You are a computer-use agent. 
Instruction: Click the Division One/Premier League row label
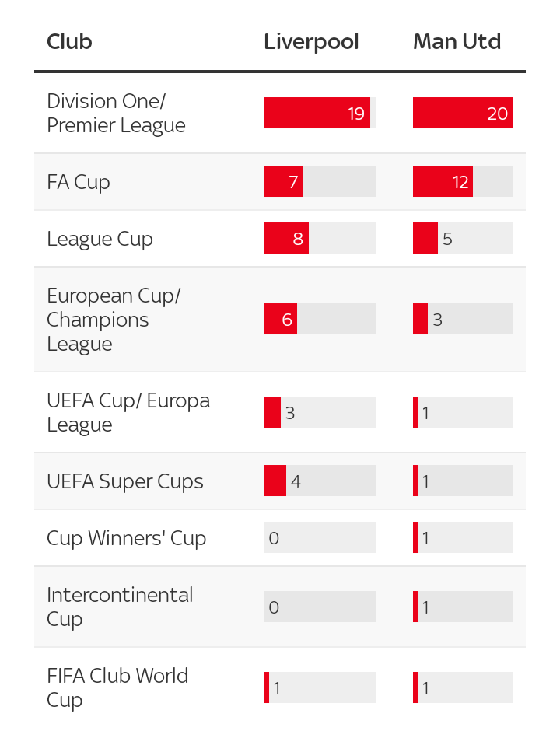click(116, 113)
